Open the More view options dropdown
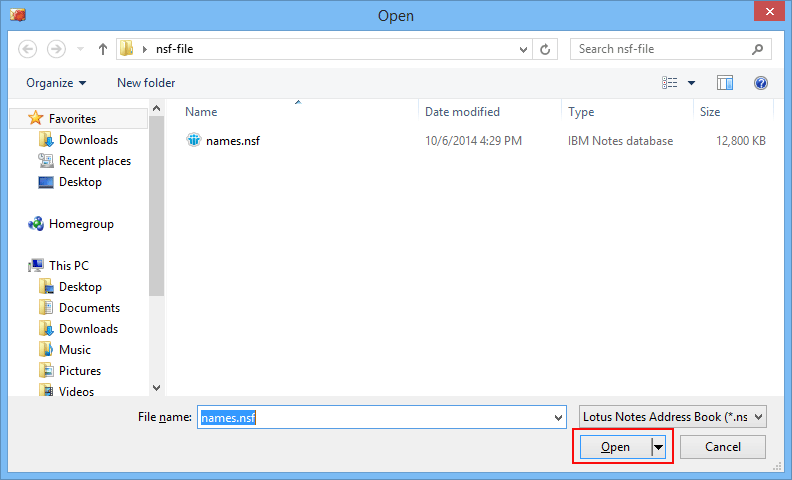The width and height of the screenshot is (792, 480). tap(691, 83)
